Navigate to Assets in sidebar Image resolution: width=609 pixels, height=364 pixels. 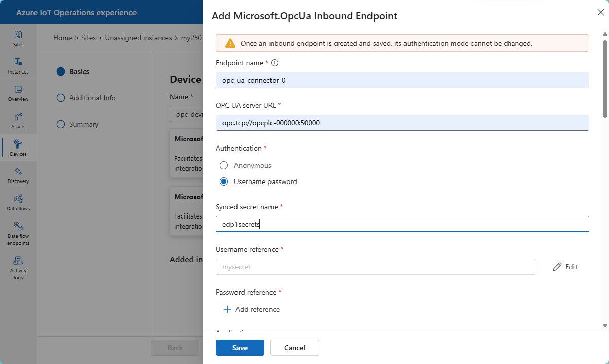pos(18,121)
